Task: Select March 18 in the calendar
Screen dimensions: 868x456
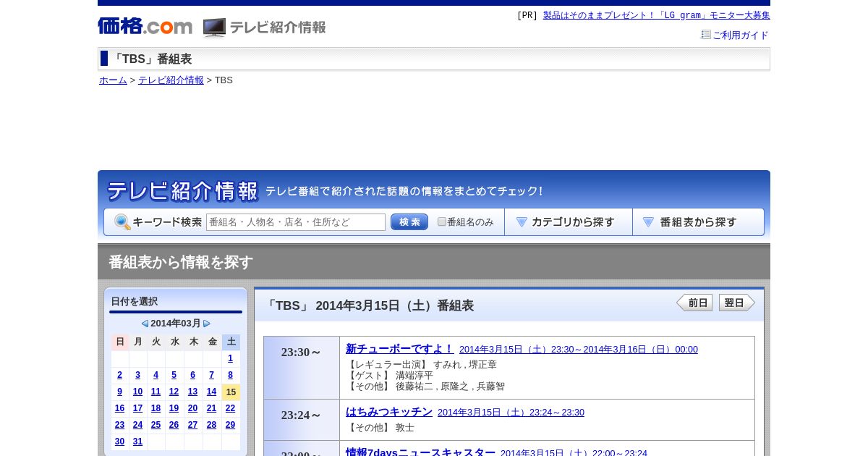Action: click(x=156, y=408)
